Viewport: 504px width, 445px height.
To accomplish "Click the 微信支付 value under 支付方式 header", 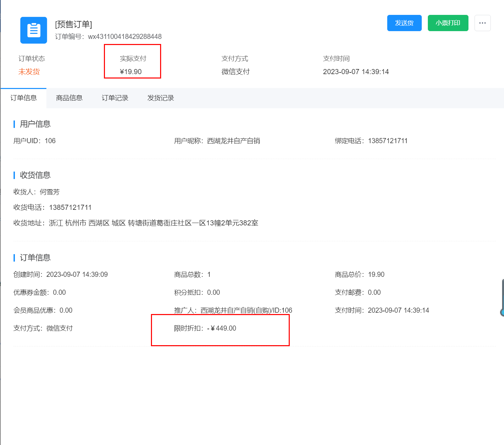I will pyautogui.click(x=236, y=72).
